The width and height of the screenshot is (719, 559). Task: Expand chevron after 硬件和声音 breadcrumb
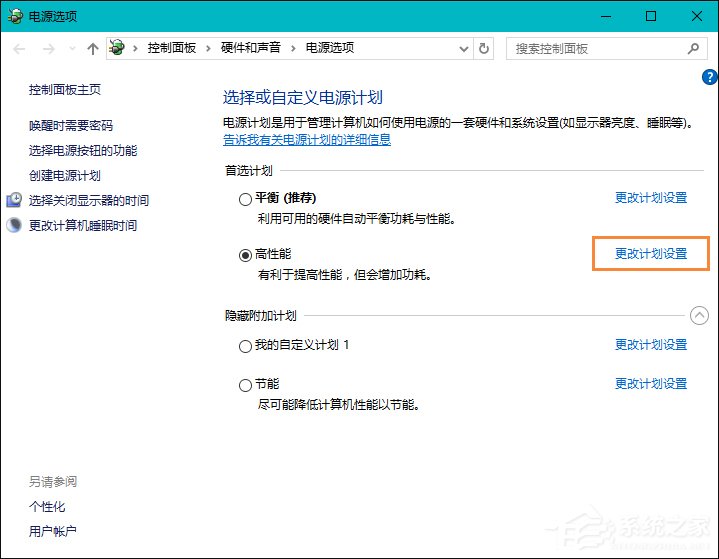pyautogui.click(x=293, y=49)
